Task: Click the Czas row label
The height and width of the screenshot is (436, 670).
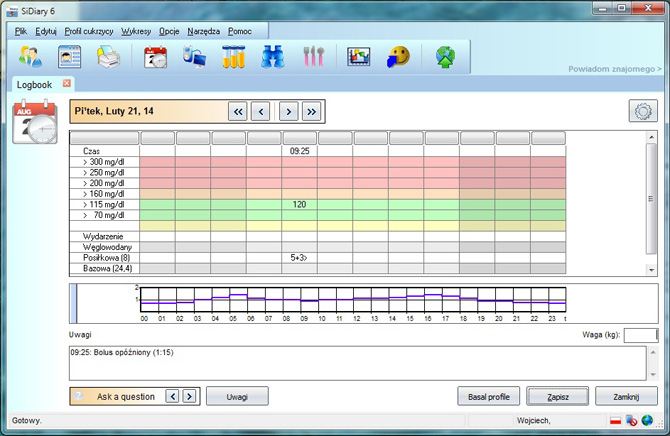Action: point(91,151)
